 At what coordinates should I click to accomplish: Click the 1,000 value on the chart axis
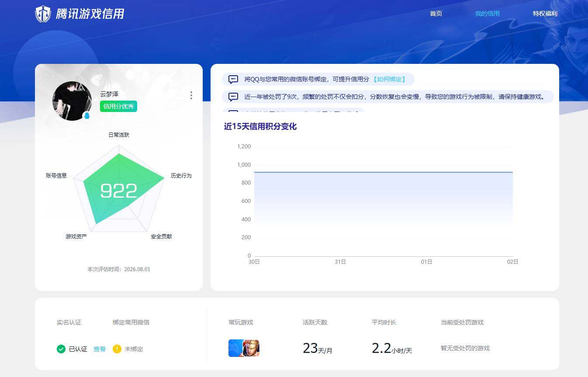click(x=244, y=165)
